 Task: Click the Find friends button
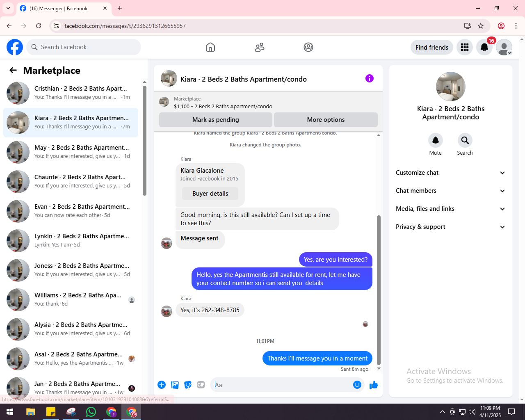click(432, 48)
